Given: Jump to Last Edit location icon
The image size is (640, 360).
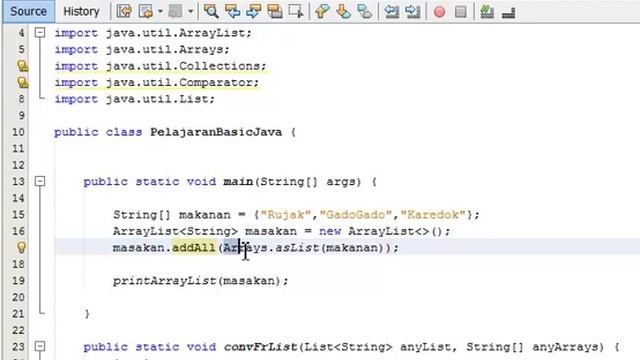Looking at the screenshot, I should 124,11.
